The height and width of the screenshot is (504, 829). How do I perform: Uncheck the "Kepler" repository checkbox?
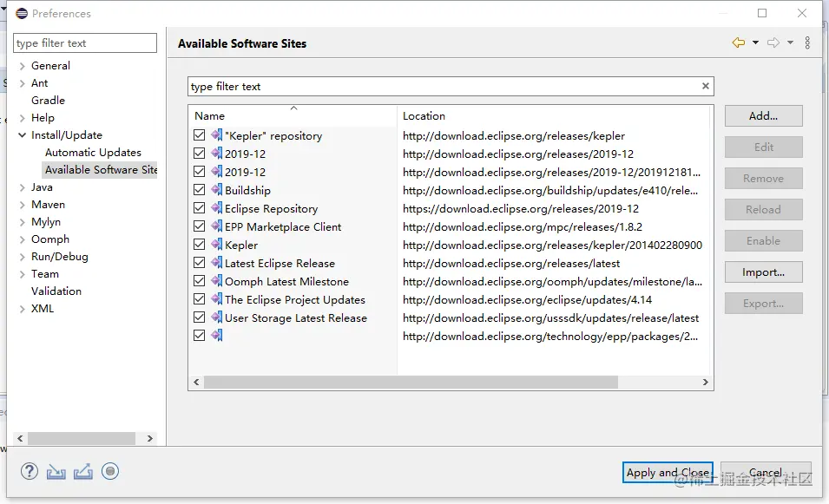pos(200,135)
